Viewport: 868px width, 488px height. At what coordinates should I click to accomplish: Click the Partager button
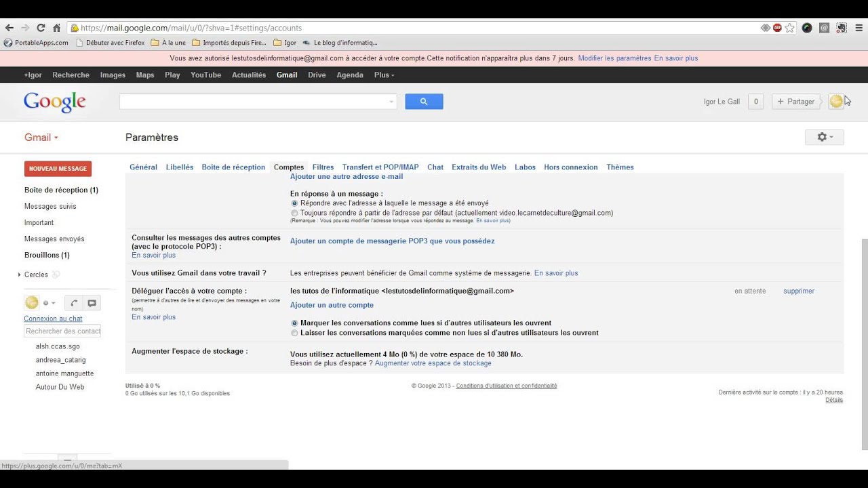tap(796, 102)
